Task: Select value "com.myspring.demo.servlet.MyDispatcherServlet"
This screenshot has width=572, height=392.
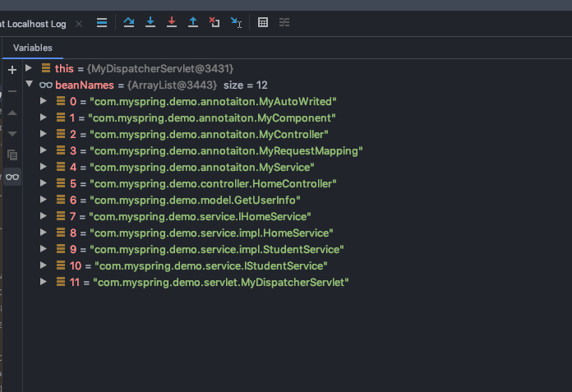Action: [x=221, y=282]
